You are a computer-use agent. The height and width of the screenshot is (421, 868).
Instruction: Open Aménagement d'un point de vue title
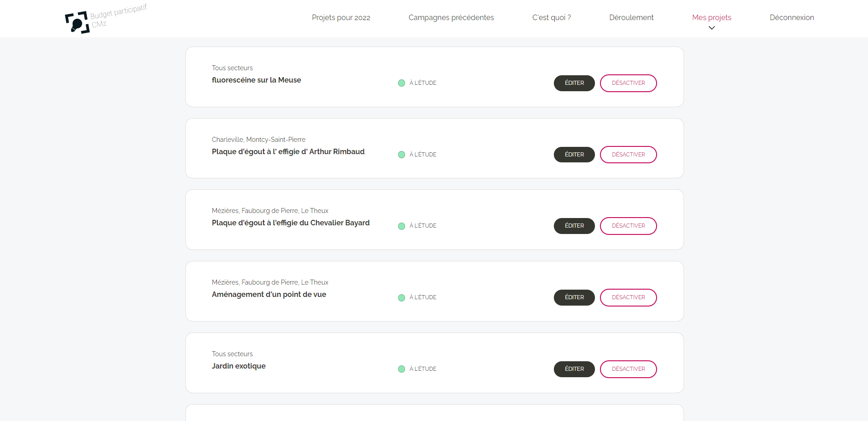click(268, 295)
